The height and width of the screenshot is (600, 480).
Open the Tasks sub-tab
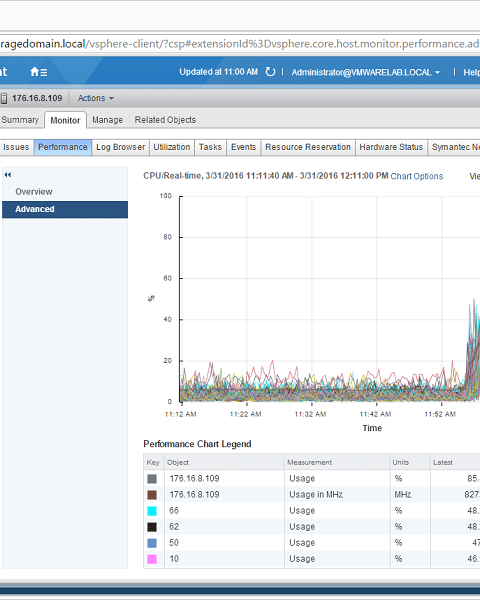tap(210, 147)
